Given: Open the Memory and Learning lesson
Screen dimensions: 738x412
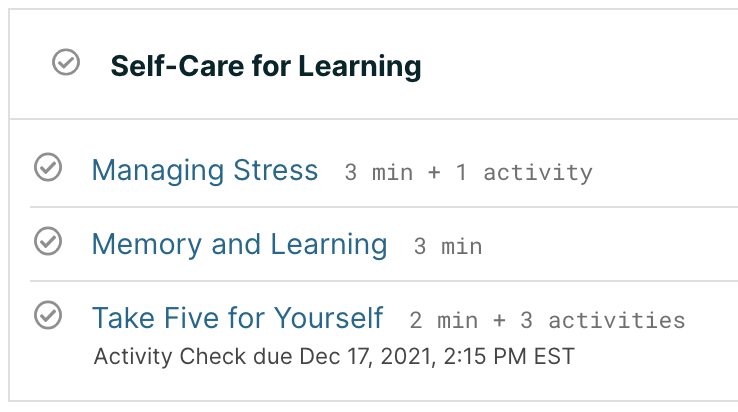Looking at the screenshot, I should (239, 244).
